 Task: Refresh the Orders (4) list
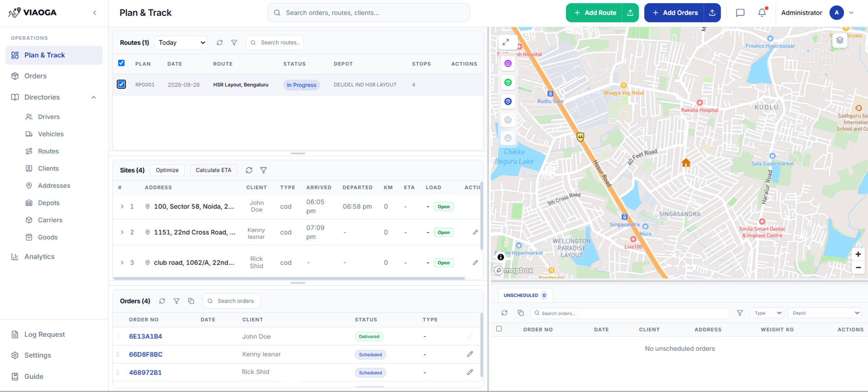[162, 301]
